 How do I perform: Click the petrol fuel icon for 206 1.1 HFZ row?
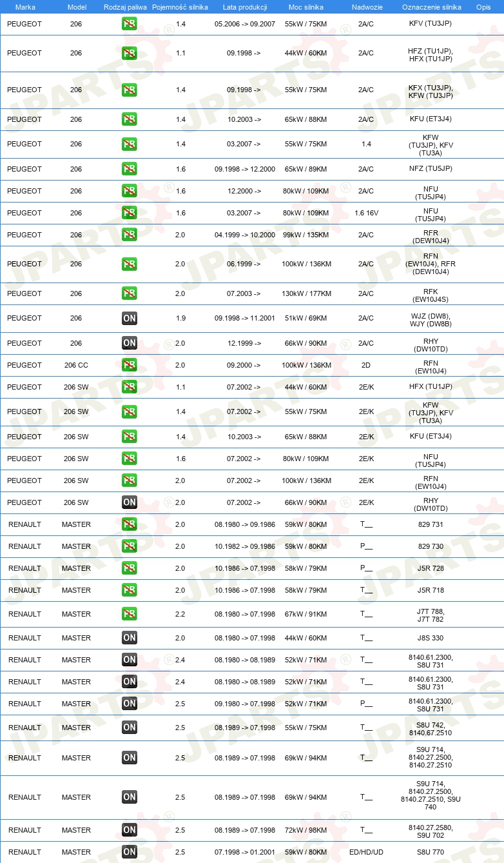click(x=130, y=54)
